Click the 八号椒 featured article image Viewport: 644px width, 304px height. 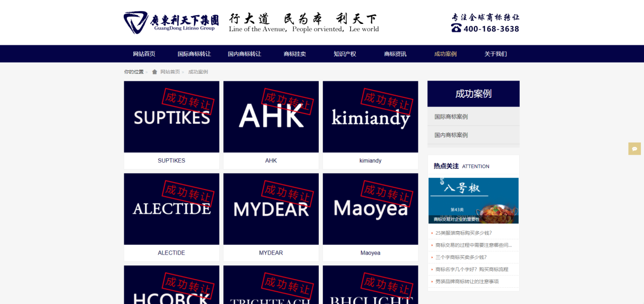pyautogui.click(x=473, y=201)
